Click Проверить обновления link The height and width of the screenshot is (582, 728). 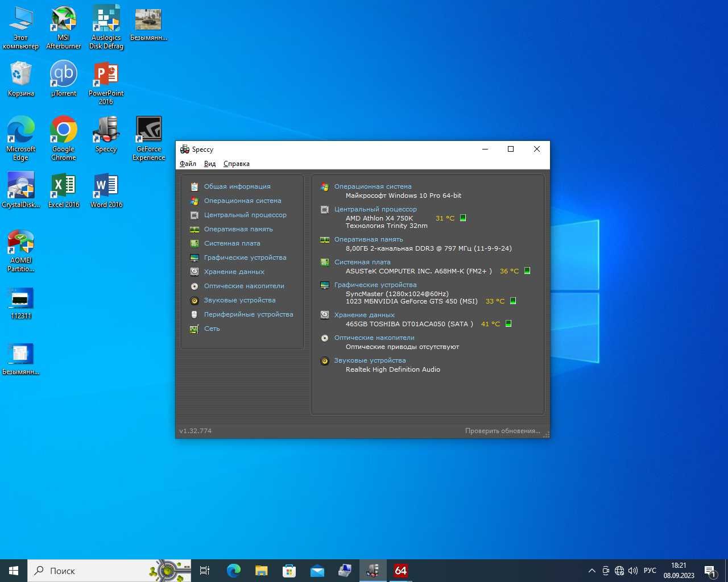[503, 431]
